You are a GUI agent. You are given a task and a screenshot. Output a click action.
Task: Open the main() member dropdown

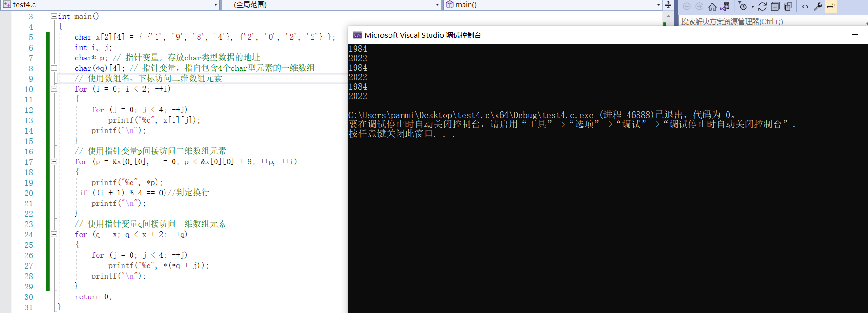(658, 5)
